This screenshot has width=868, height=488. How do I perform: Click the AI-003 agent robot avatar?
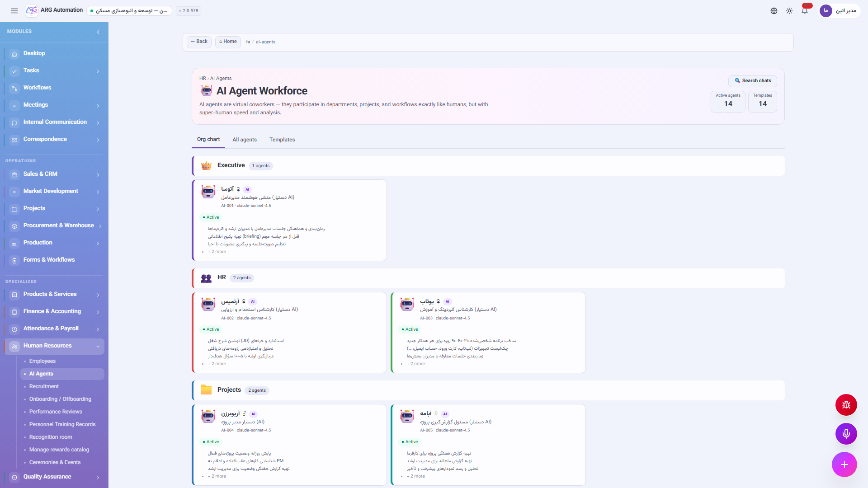[407, 304]
